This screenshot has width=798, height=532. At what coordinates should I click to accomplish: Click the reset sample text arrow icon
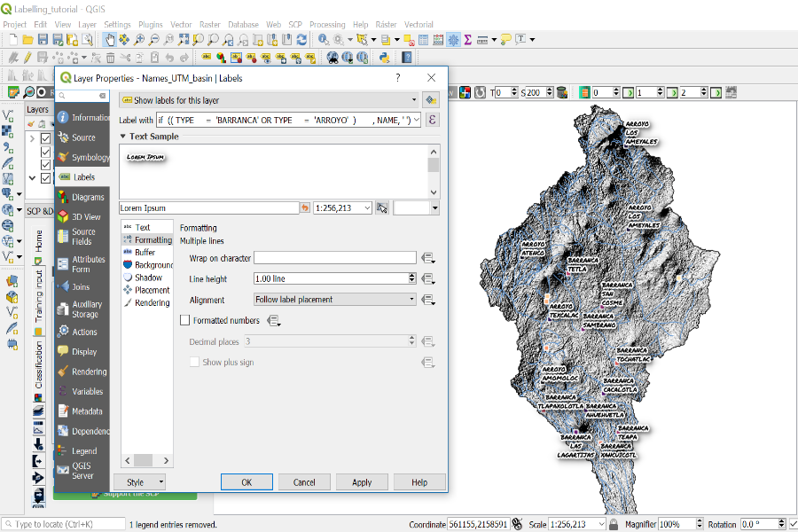[x=305, y=207]
